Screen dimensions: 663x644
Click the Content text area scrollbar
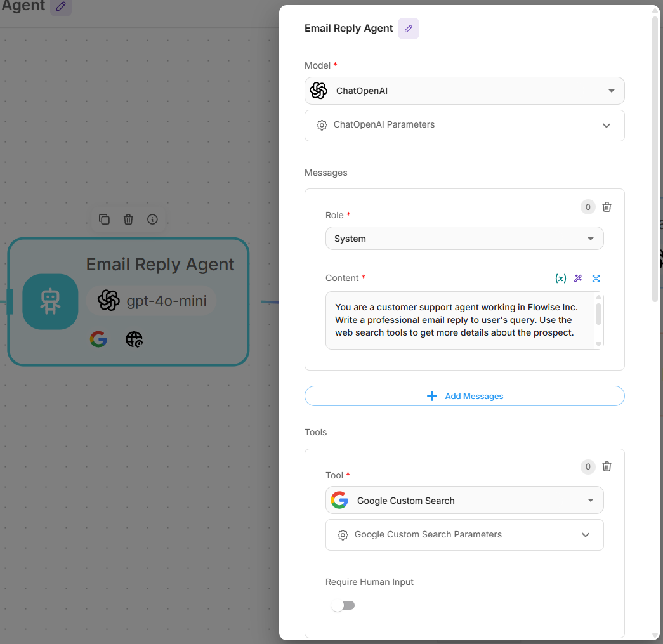(x=598, y=315)
